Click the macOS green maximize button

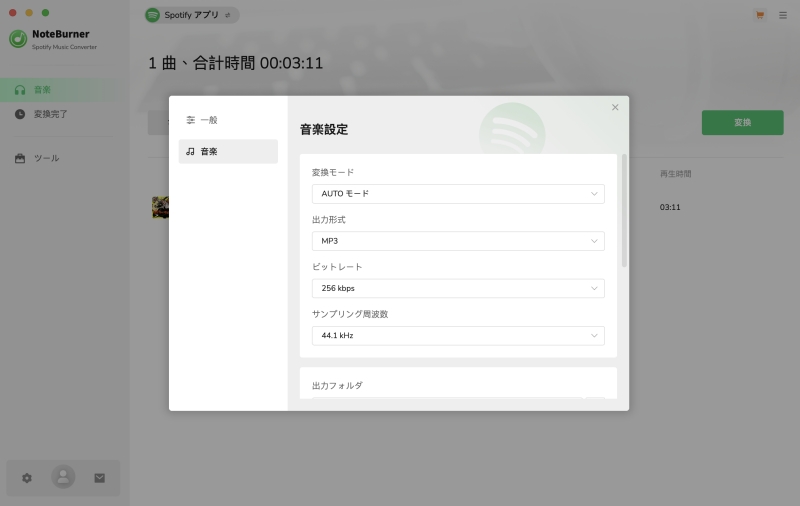tap(45, 12)
